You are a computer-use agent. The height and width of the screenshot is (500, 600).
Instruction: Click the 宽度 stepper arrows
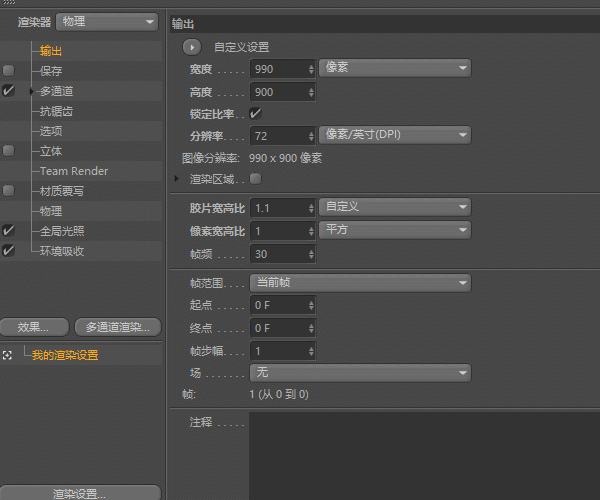tap(311, 69)
